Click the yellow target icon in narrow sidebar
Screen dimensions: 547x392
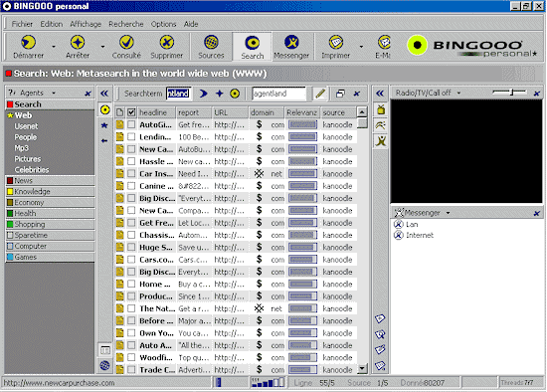pos(104,110)
